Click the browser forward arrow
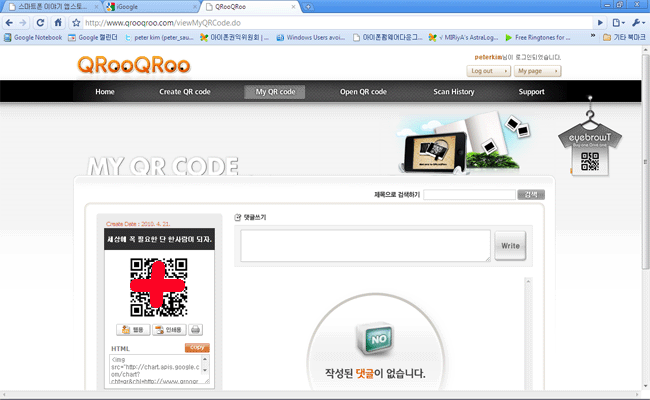 24,22
